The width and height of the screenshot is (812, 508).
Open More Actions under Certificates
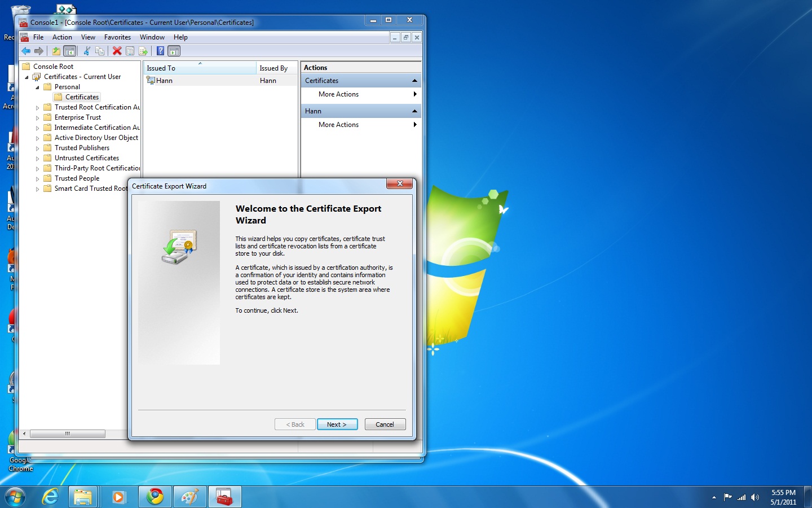[361, 94]
